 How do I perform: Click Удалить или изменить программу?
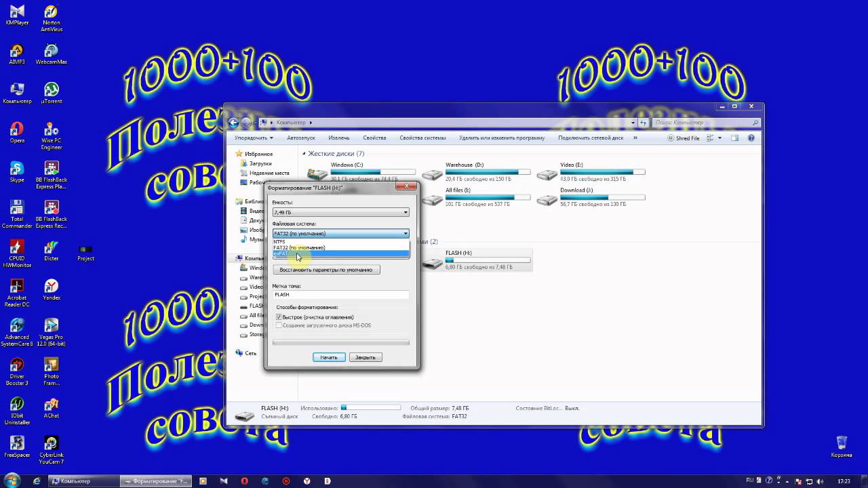(x=502, y=138)
